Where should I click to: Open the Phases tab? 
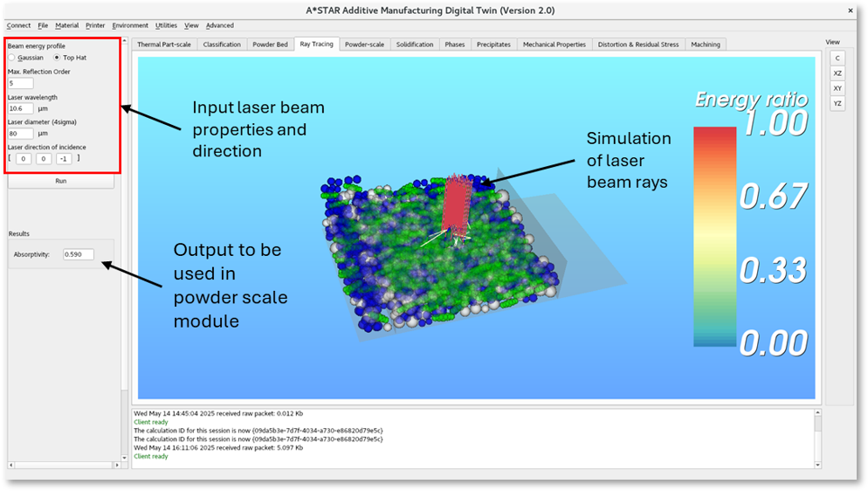[454, 45]
